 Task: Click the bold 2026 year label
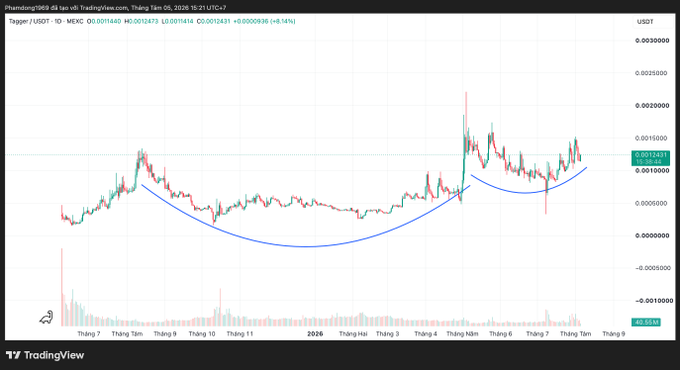tap(315, 334)
